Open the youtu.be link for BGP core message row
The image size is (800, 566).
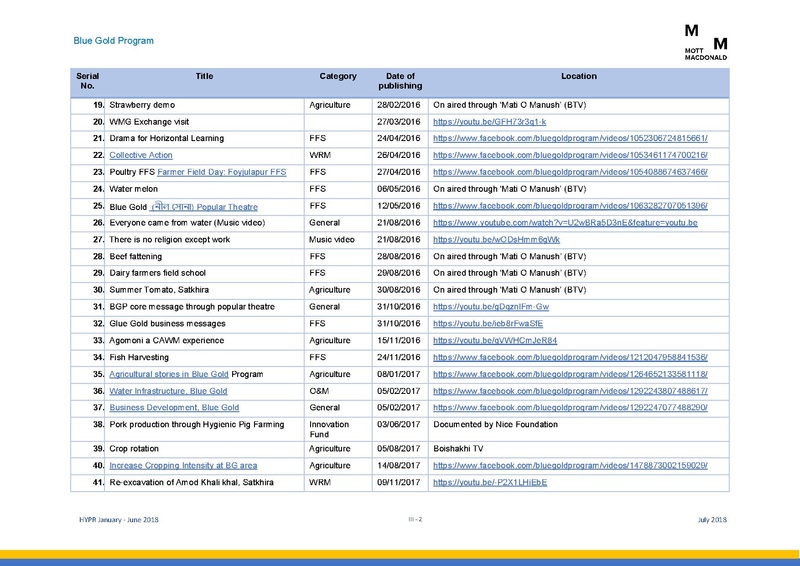pyautogui.click(x=491, y=307)
